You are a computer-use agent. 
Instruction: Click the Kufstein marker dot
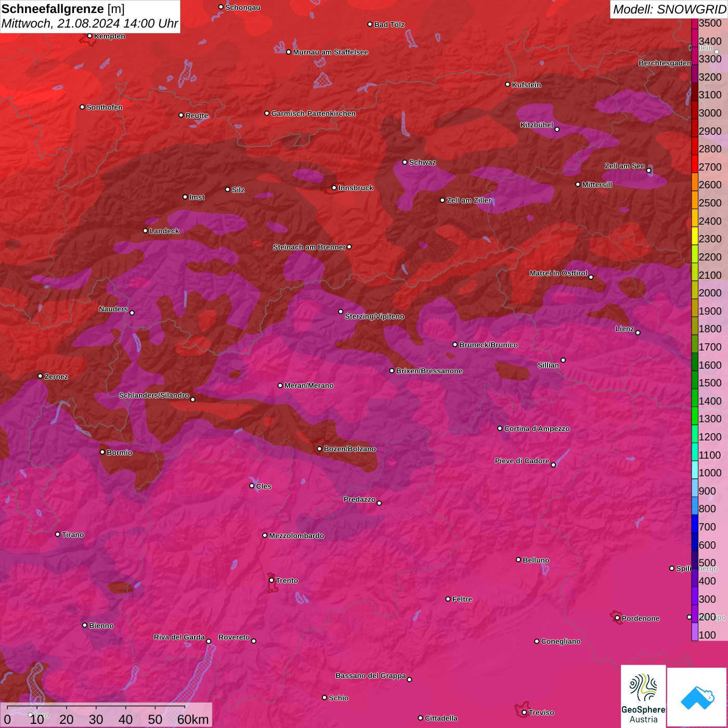click(508, 84)
